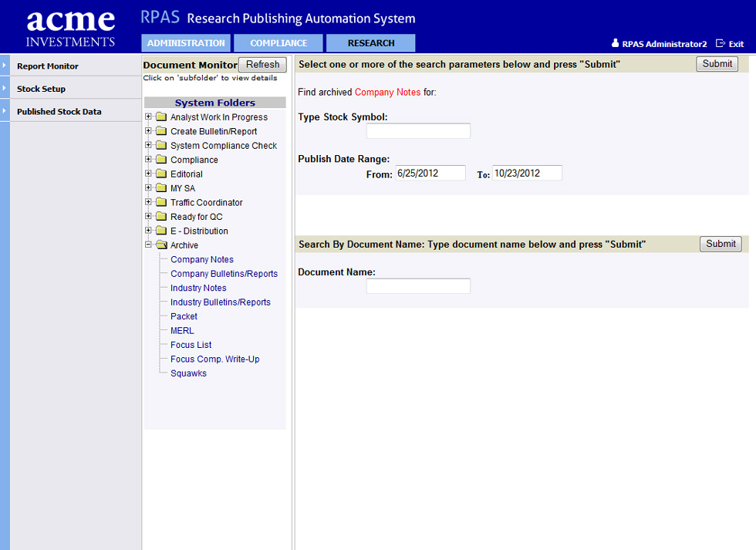Select the System Compliance Check label
This screenshot has width=756, height=550.
click(x=224, y=146)
